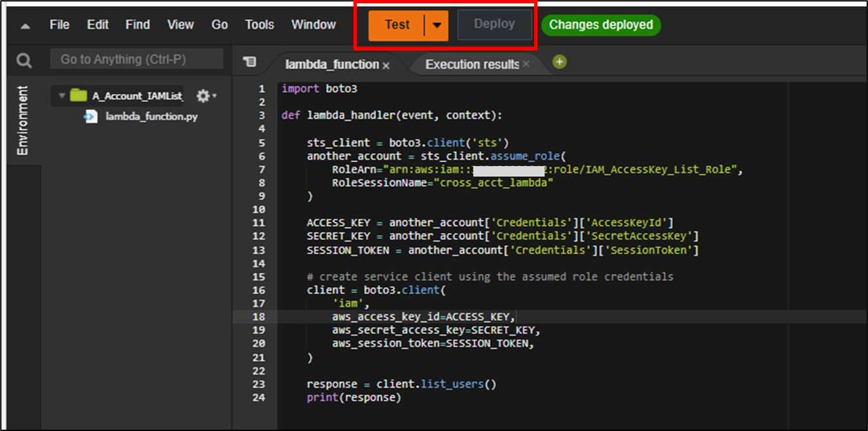Click the orange Test button
The image size is (868, 431).
click(397, 25)
